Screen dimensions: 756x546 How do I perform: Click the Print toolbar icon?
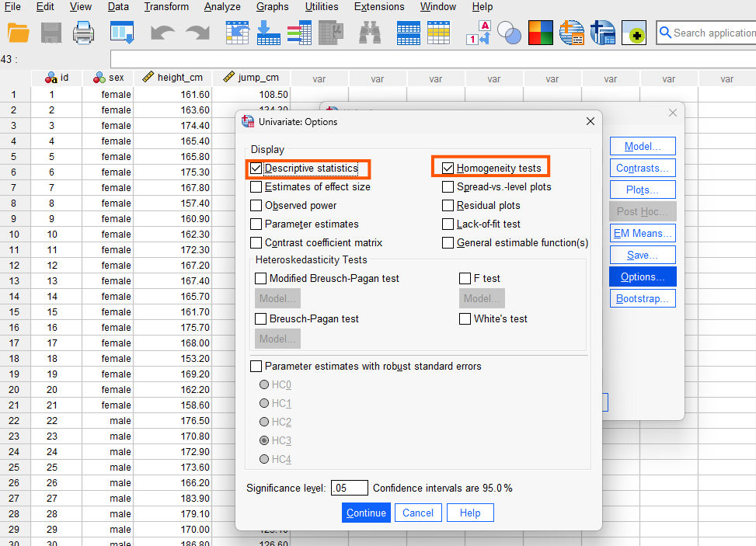(x=83, y=33)
